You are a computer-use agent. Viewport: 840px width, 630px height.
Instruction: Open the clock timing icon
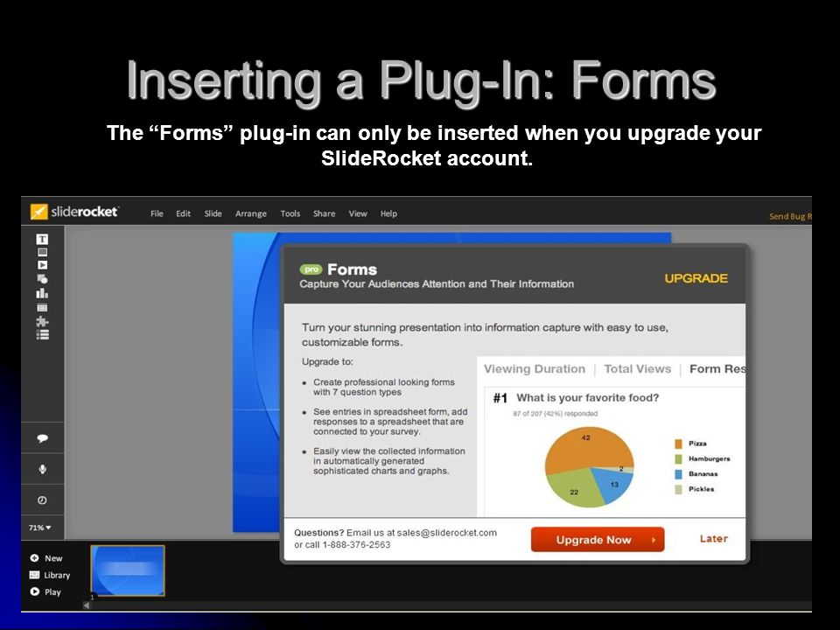pos(42,500)
